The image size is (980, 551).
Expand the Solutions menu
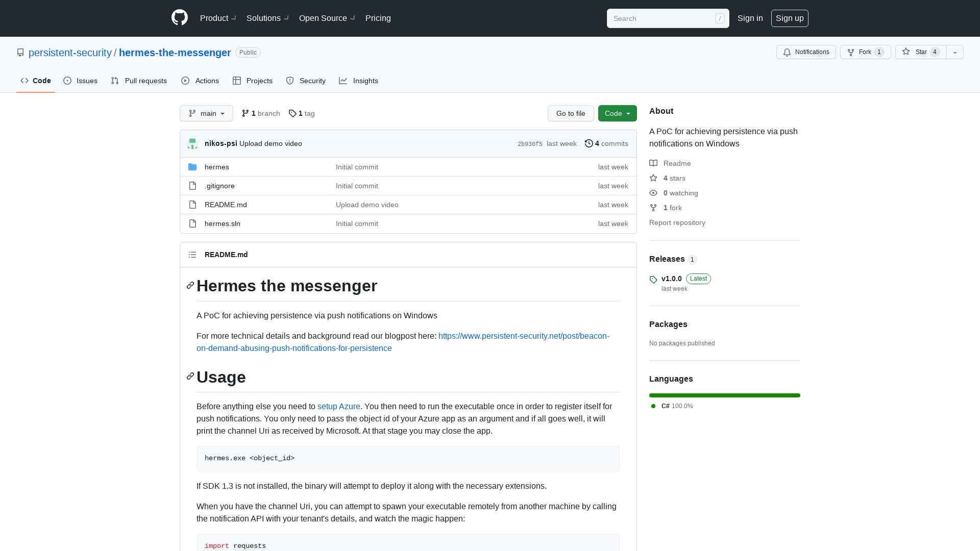point(267,18)
